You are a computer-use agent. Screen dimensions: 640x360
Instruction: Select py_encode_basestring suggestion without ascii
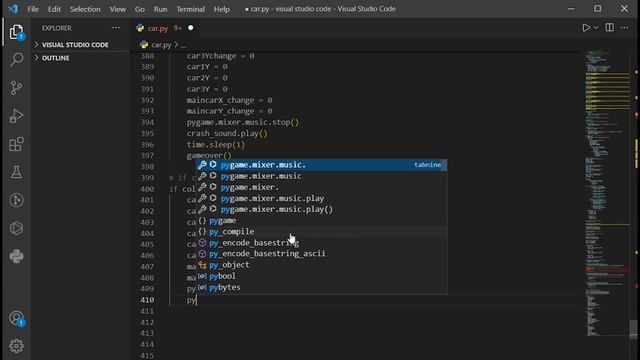(322, 243)
